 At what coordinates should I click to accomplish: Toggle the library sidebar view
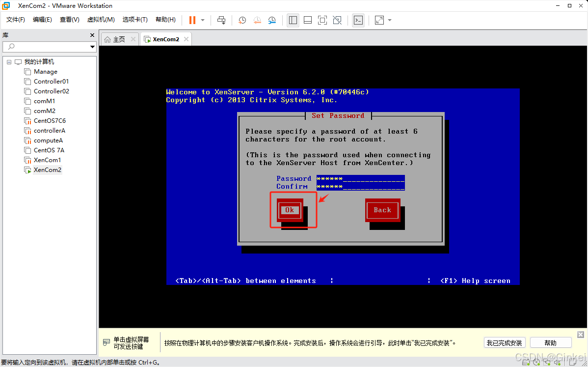[293, 20]
